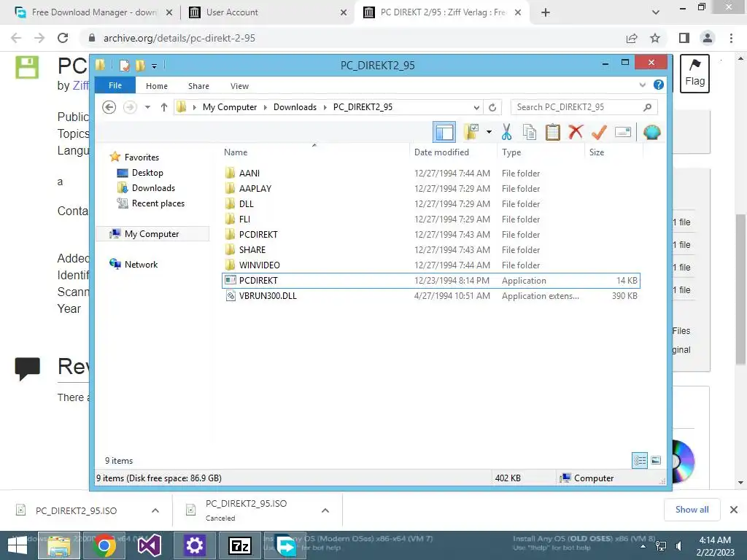
Task: Bookmark this page with star icon
Action: 655,38
